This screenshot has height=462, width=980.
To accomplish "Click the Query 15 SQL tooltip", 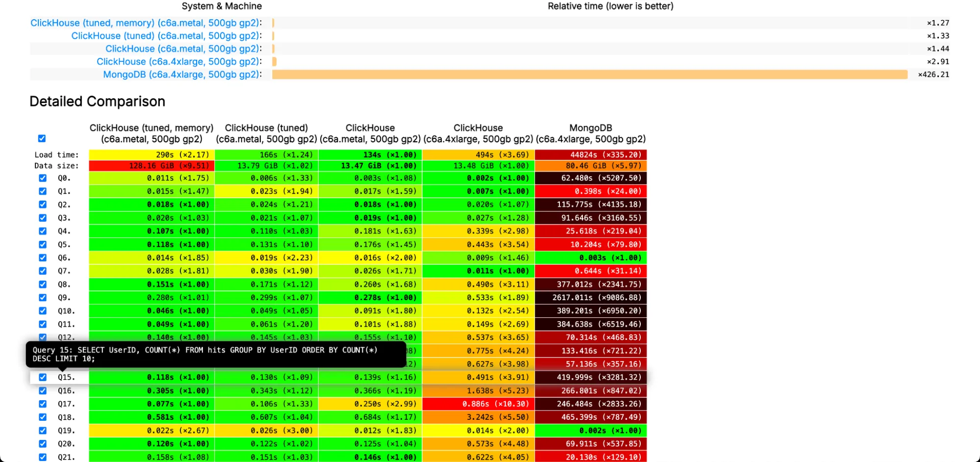I will click(216, 355).
